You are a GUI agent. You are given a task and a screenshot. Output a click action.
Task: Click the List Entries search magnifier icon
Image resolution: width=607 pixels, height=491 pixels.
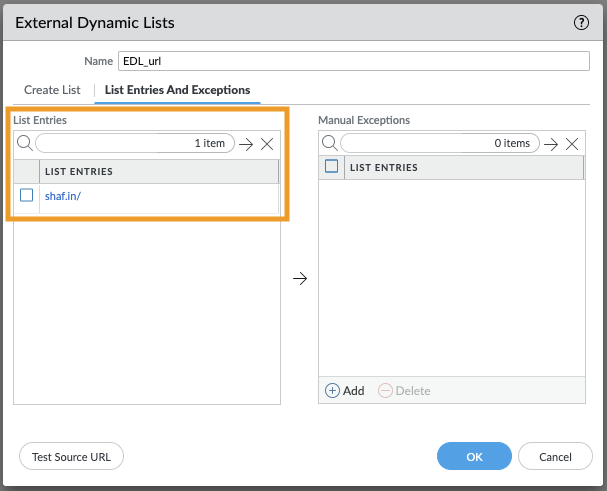coord(25,143)
